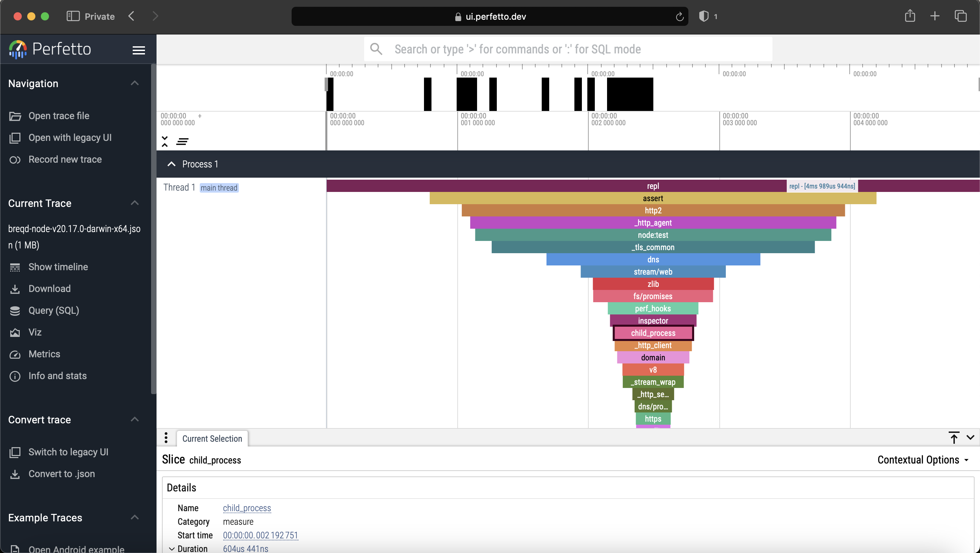Download the current trace
The image size is (980, 553).
click(49, 289)
